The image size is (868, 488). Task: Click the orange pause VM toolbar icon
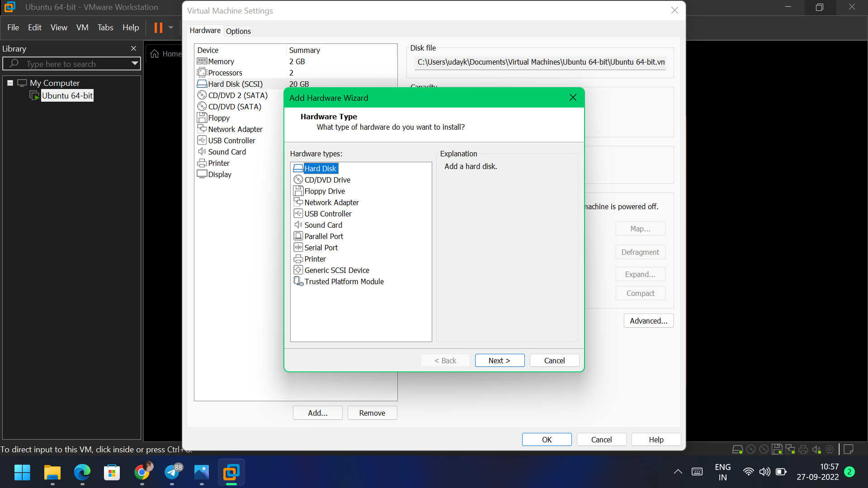point(158,28)
